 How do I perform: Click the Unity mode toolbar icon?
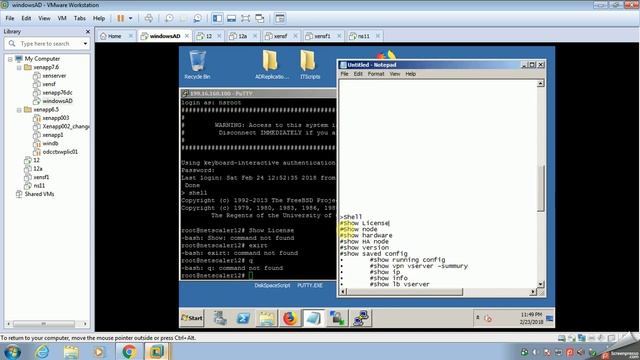(x=260, y=18)
